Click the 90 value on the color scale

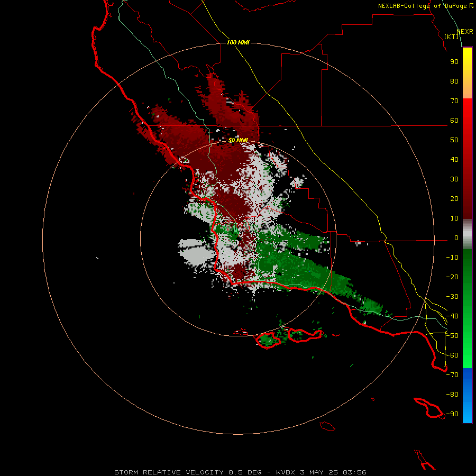(454, 62)
